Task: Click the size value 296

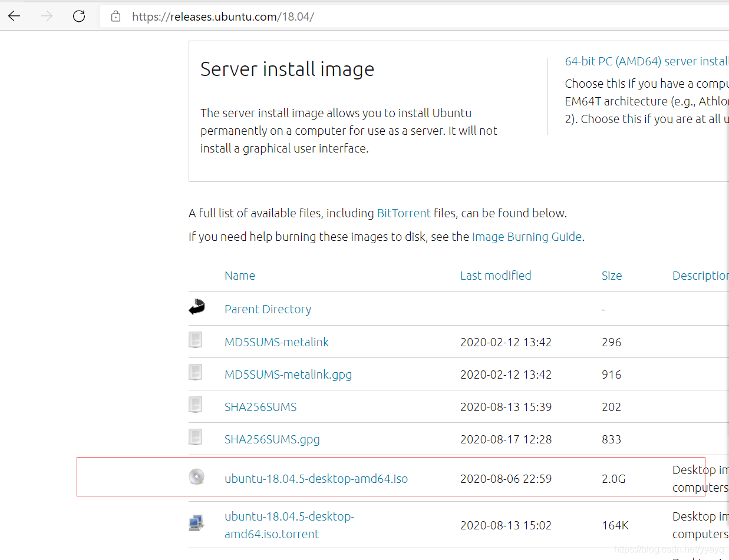Action: (x=612, y=342)
